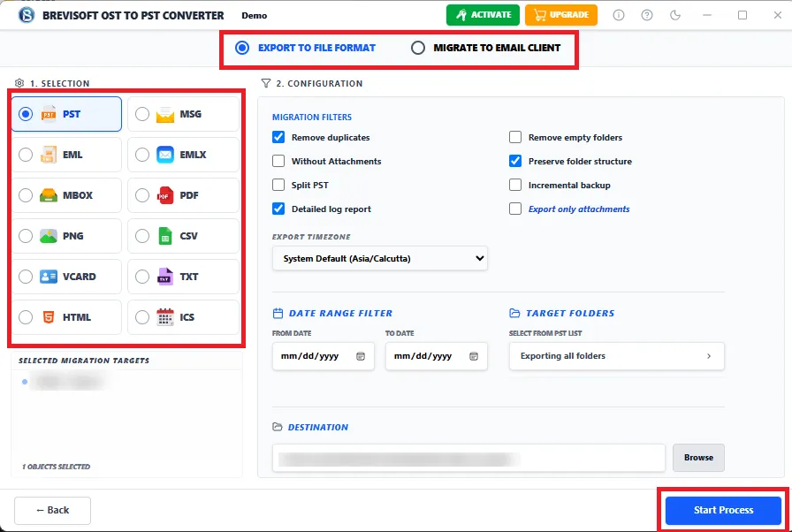Screen dimensions: 792x532
Task: Select the MBOX radio button
Action: 26,195
